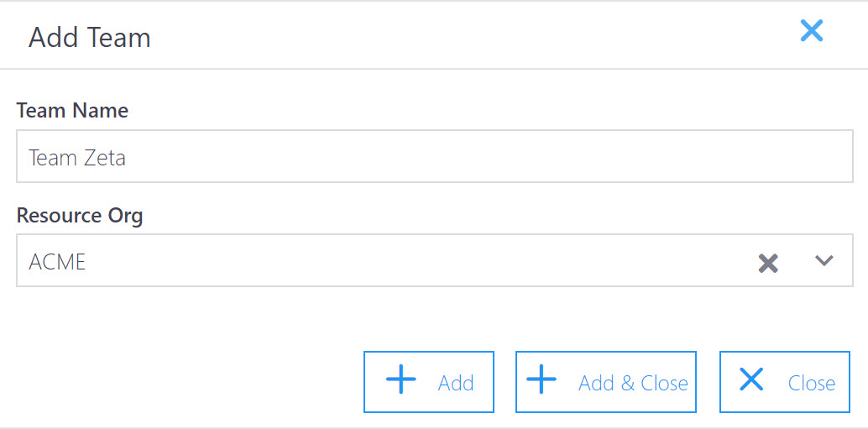This screenshot has height=429, width=868.
Task: Place the cursor in the Team Zeta text
Action: pyautogui.click(x=77, y=158)
